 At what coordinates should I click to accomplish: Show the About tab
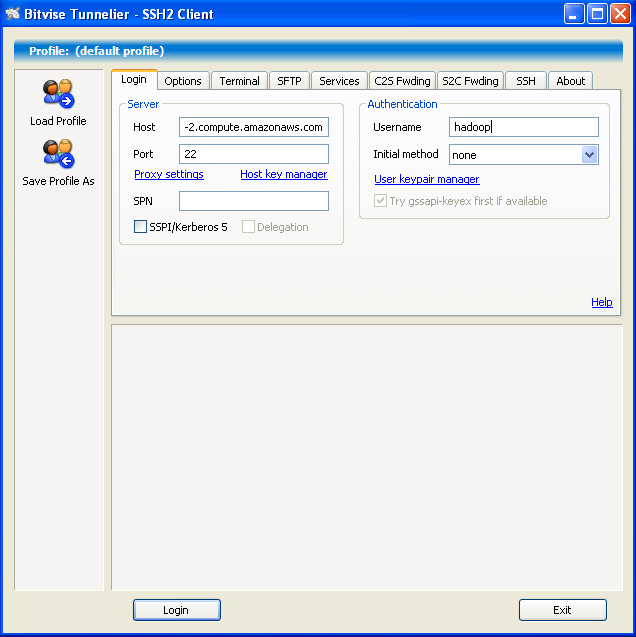click(570, 81)
